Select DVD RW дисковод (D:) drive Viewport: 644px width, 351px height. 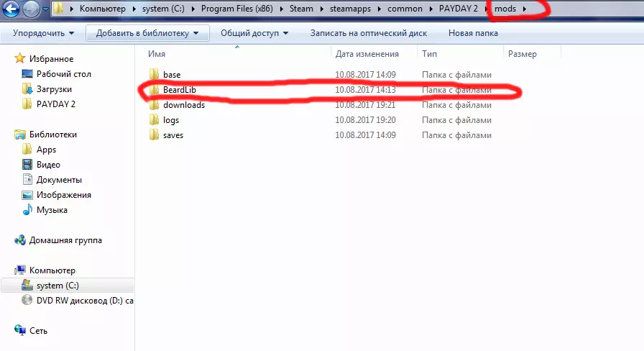(85, 301)
